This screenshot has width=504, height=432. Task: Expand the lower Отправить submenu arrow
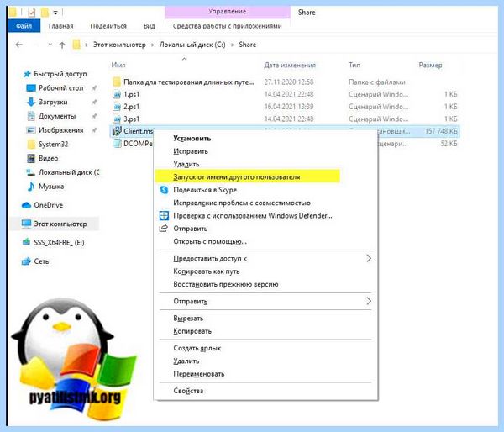point(369,301)
